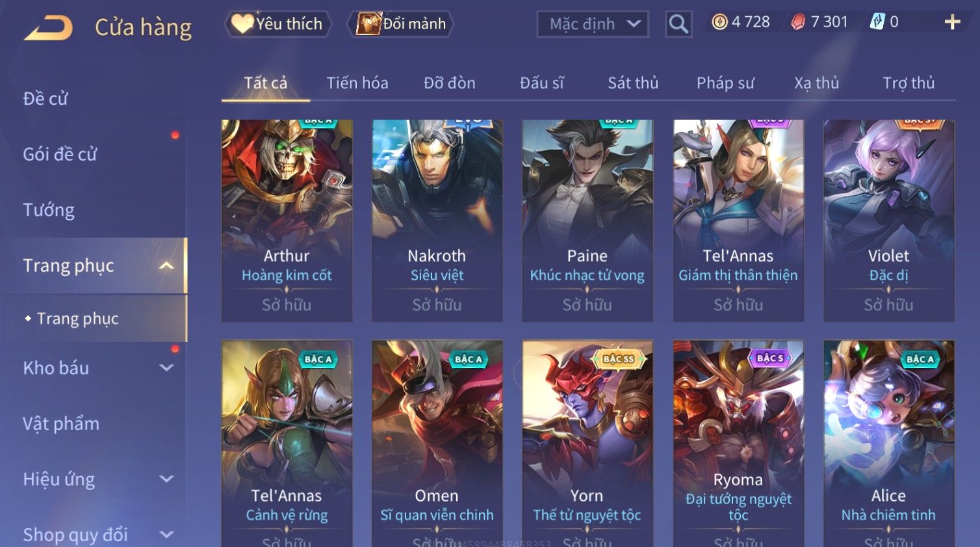Select the Tiến hóa tab
This screenshot has height=547, width=980.
(357, 83)
